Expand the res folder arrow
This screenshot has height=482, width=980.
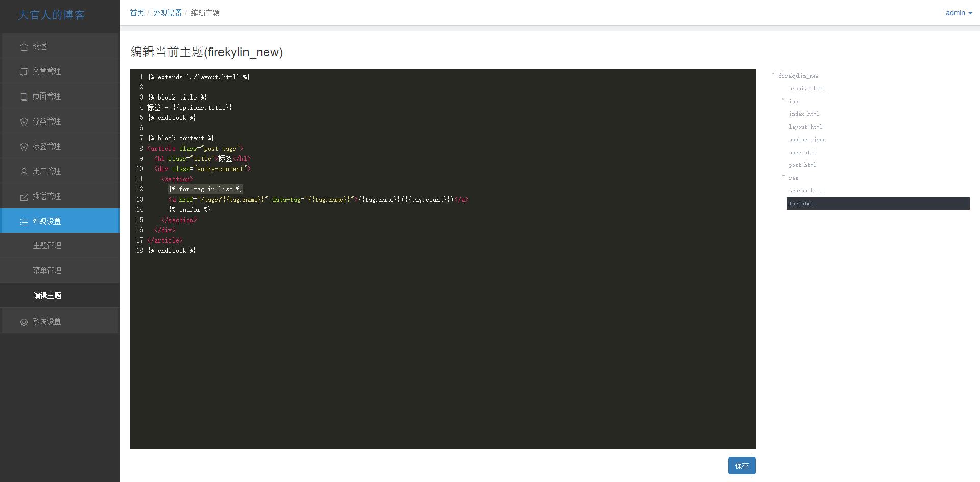783,176
